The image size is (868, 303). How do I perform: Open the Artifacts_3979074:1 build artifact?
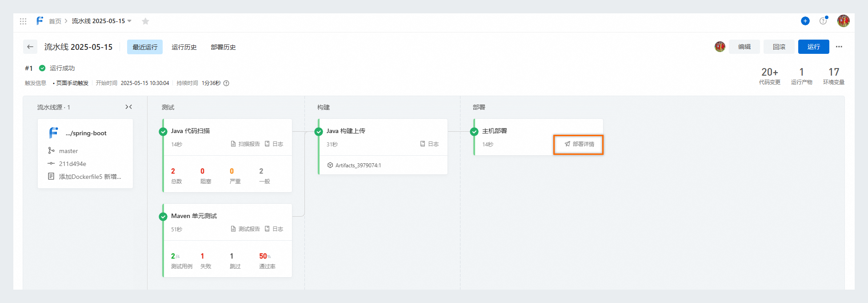[354, 165]
